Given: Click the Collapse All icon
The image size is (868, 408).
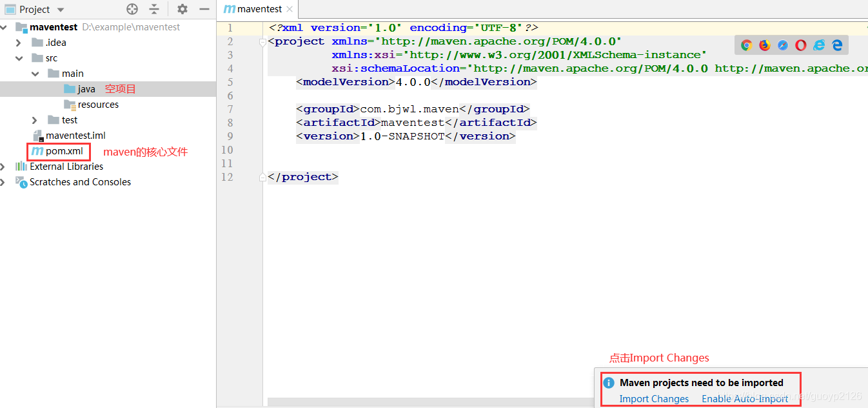Looking at the screenshot, I should click(x=154, y=9).
